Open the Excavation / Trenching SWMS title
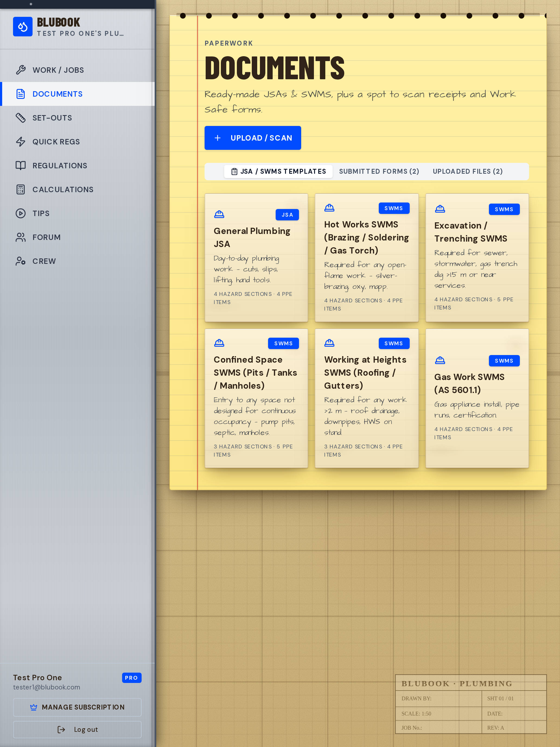The width and height of the screenshot is (560, 747). [470, 232]
